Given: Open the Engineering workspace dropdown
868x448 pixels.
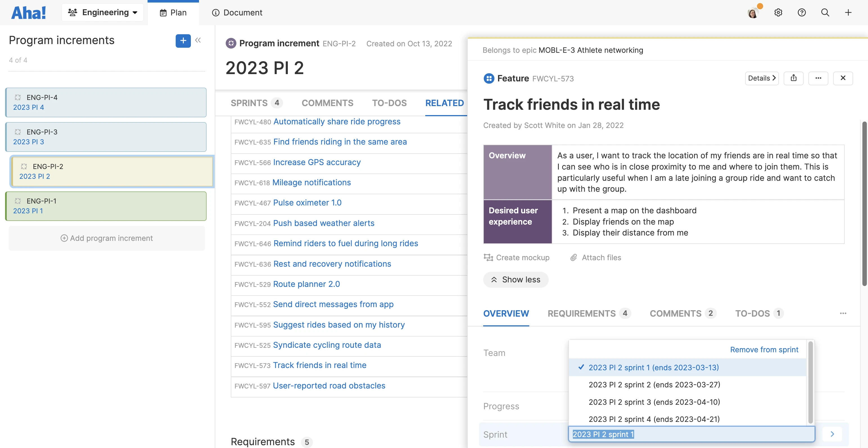Looking at the screenshot, I should pos(102,12).
